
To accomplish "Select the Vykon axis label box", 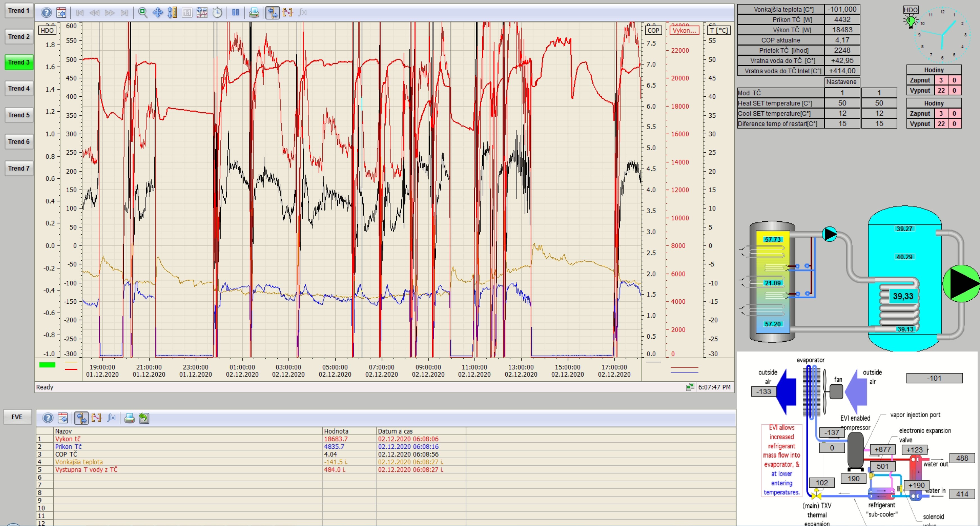I will (684, 30).
